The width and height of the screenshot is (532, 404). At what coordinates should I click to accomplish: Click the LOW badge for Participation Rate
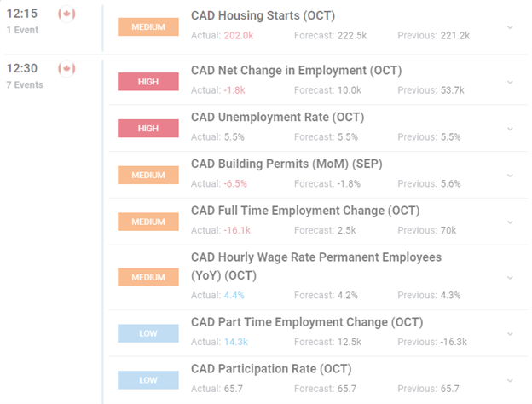148,380
